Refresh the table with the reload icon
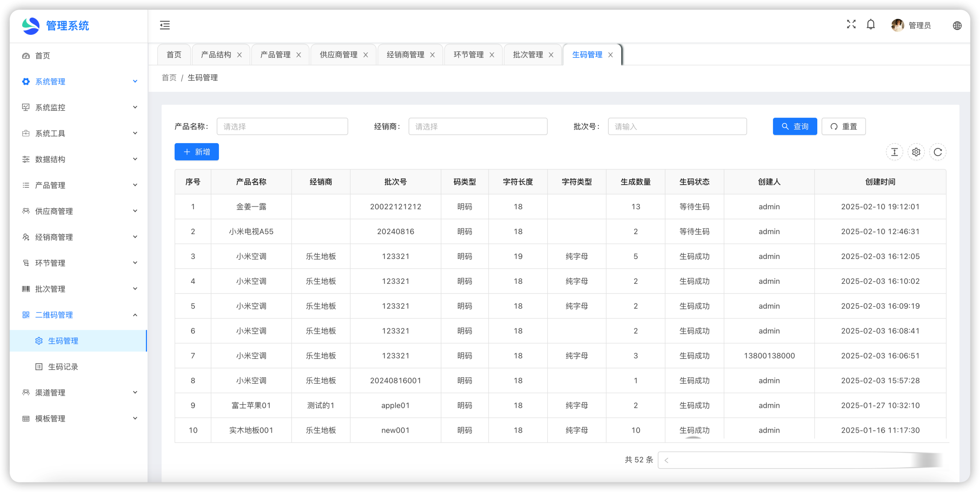 tap(938, 152)
